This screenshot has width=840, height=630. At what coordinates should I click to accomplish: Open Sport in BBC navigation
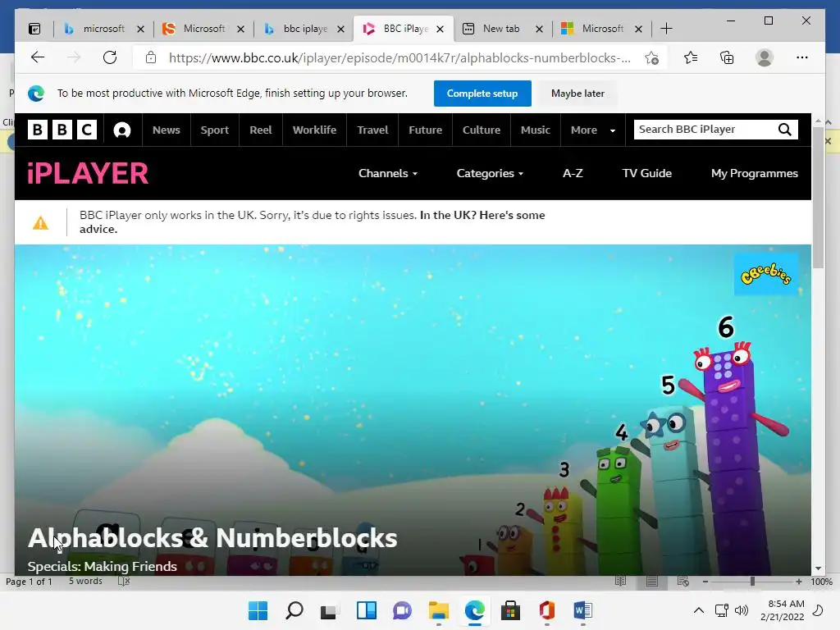[214, 130]
